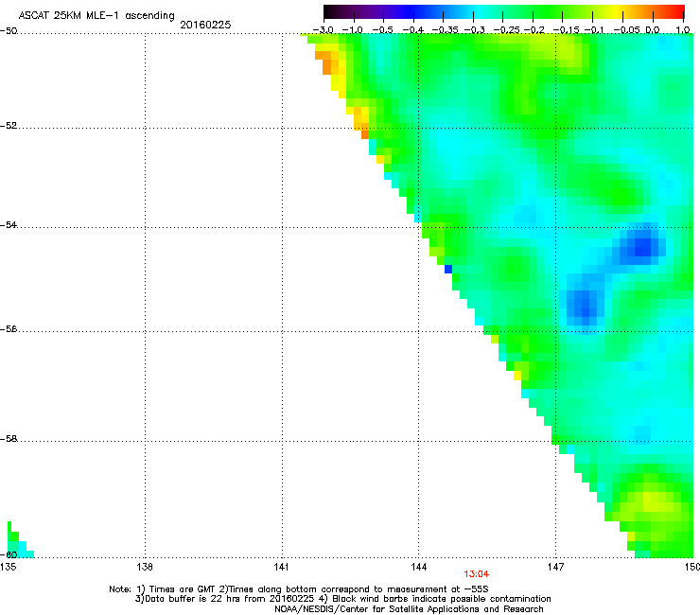Image resolution: width=700 pixels, height=615 pixels.
Task: Click the -0.4 colorbar label
Action: [413, 30]
